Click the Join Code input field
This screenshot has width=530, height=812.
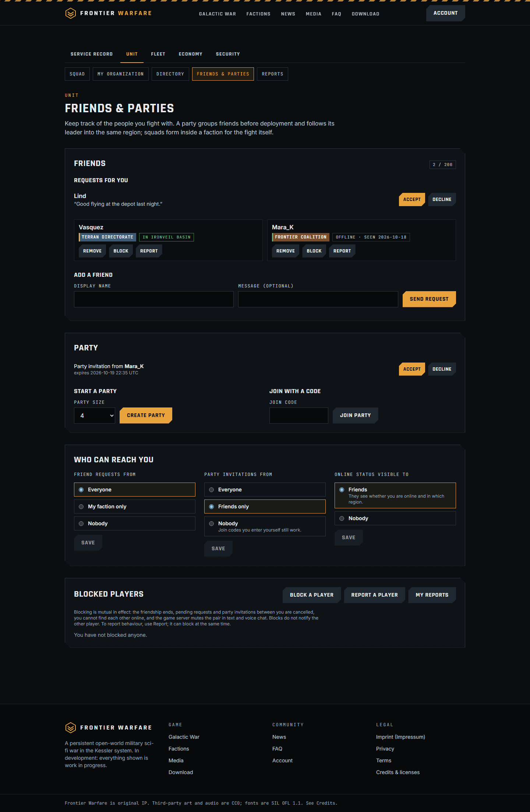coord(299,416)
